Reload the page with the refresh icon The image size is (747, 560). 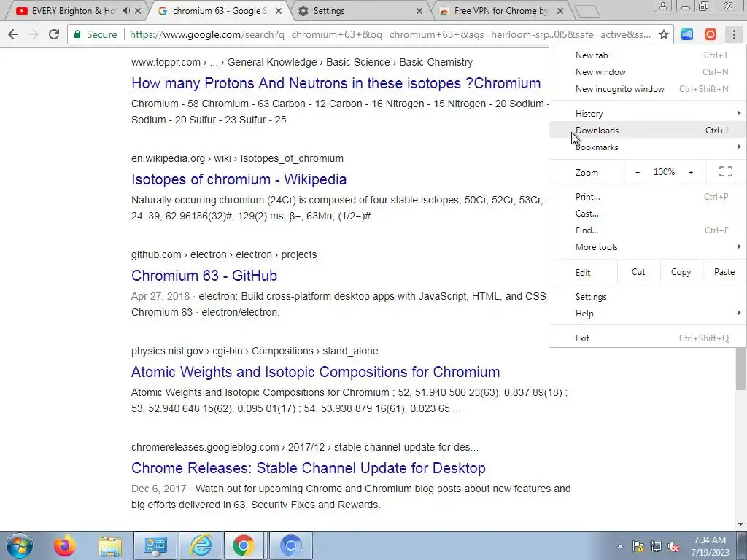tap(54, 34)
